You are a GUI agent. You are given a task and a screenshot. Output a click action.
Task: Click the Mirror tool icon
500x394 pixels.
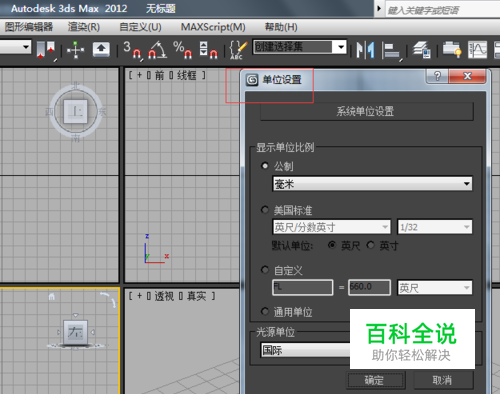(x=365, y=50)
